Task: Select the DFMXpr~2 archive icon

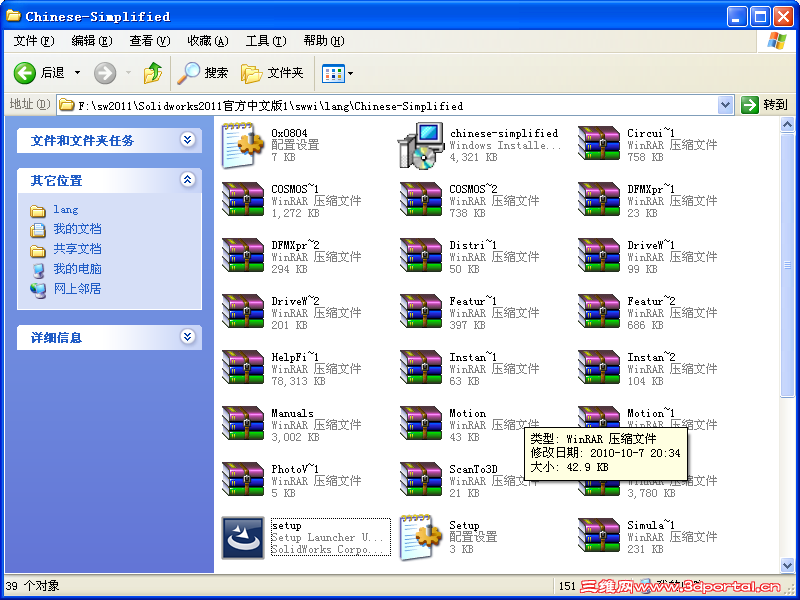Action: click(x=243, y=256)
